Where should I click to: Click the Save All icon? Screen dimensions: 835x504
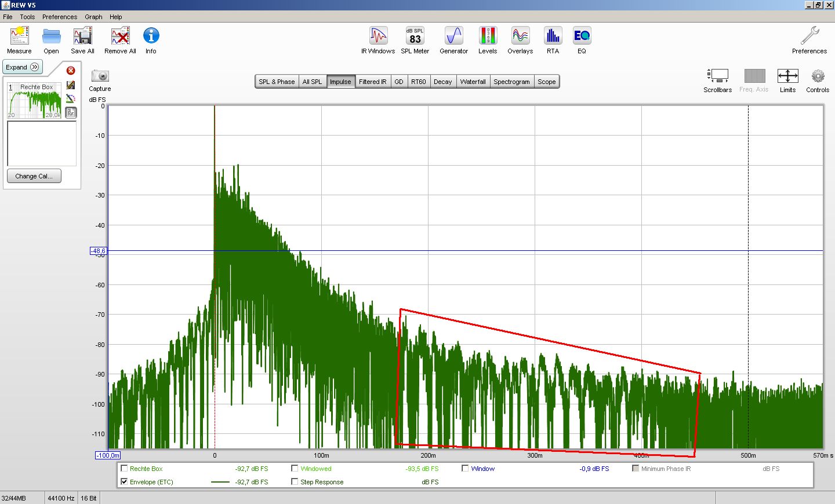coord(82,36)
